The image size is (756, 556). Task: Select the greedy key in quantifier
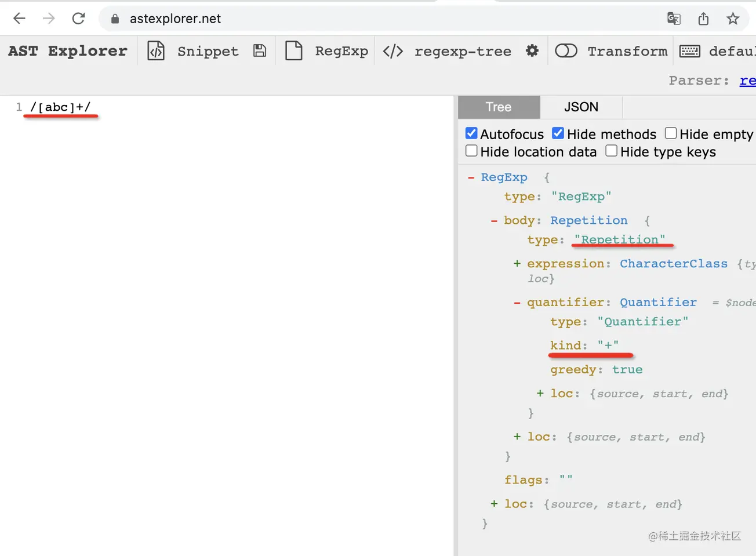point(573,370)
